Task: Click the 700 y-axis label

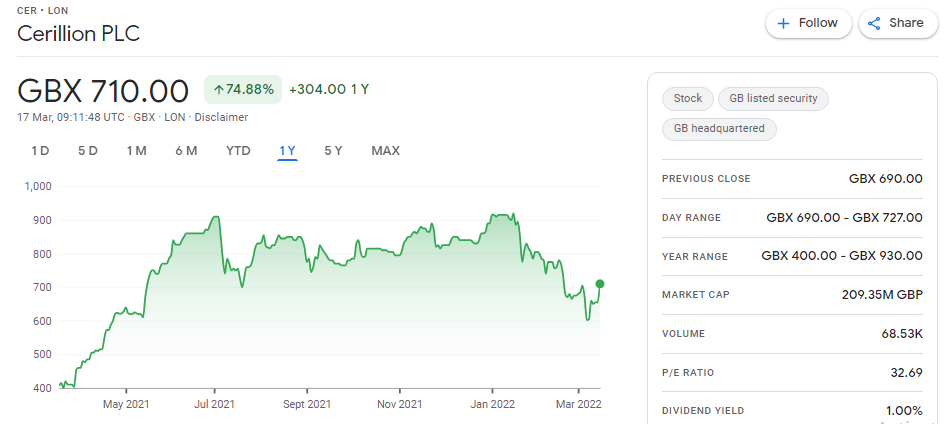Action: [x=42, y=288]
